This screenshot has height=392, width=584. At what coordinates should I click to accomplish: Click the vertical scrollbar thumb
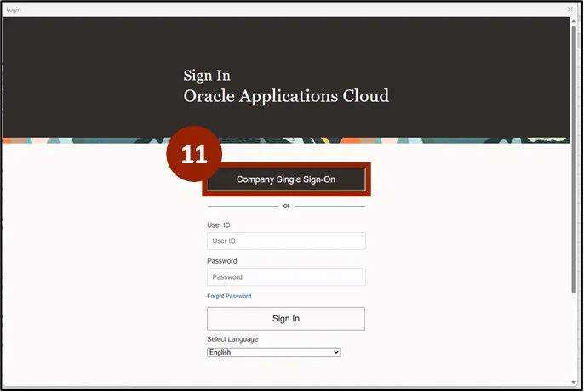click(x=574, y=159)
